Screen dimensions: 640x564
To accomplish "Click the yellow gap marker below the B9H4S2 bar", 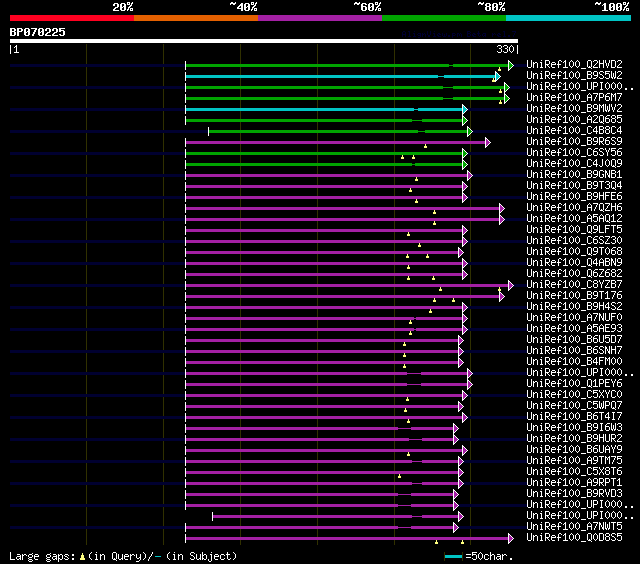I will (430, 311).
